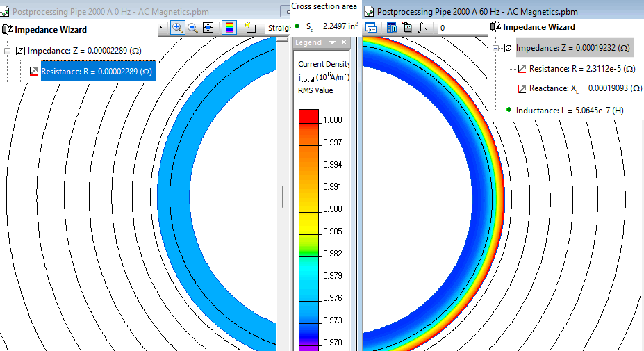Click the legend value 0.970

click(333, 342)
